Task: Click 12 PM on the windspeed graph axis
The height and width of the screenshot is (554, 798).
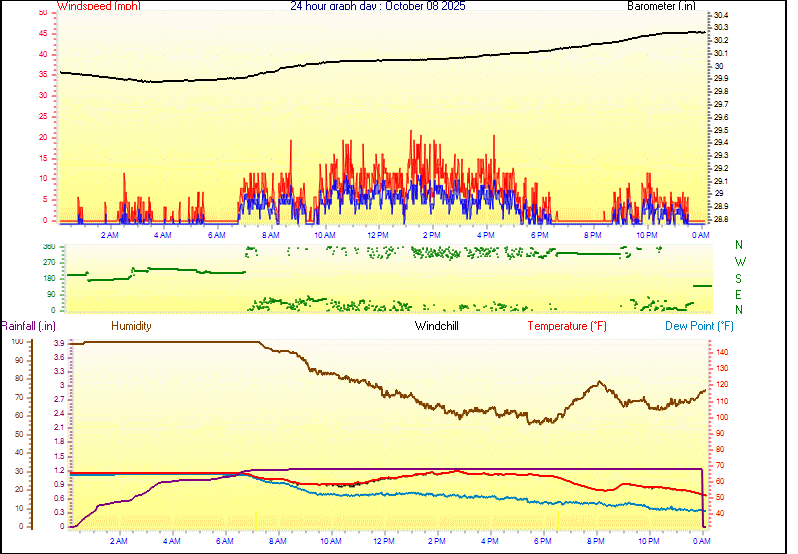Action: [378, 235]
